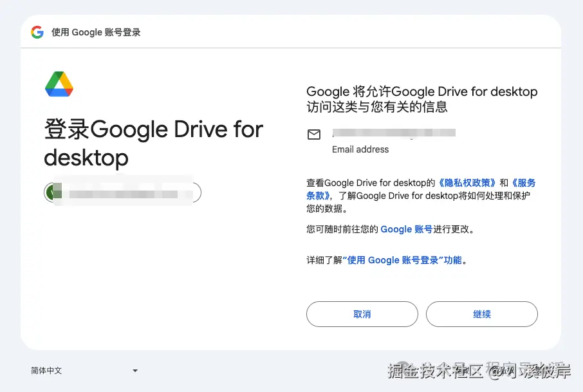The width and height of the screenshot is (583, 392).
Task: Open the 《隐私权政策》 link
Action: tap(466, 183)
